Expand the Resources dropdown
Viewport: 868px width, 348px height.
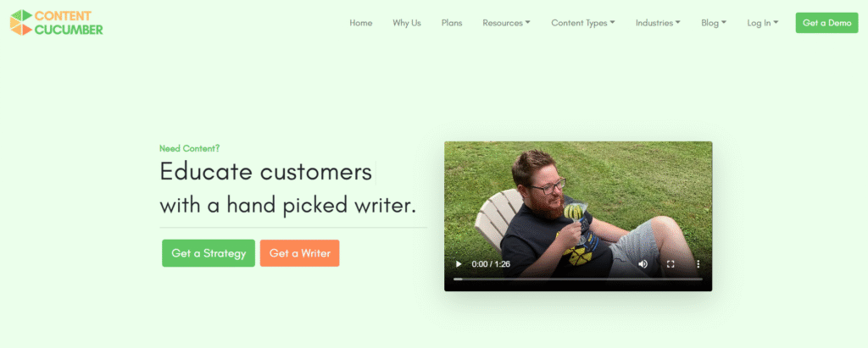(x=507, y=23)
